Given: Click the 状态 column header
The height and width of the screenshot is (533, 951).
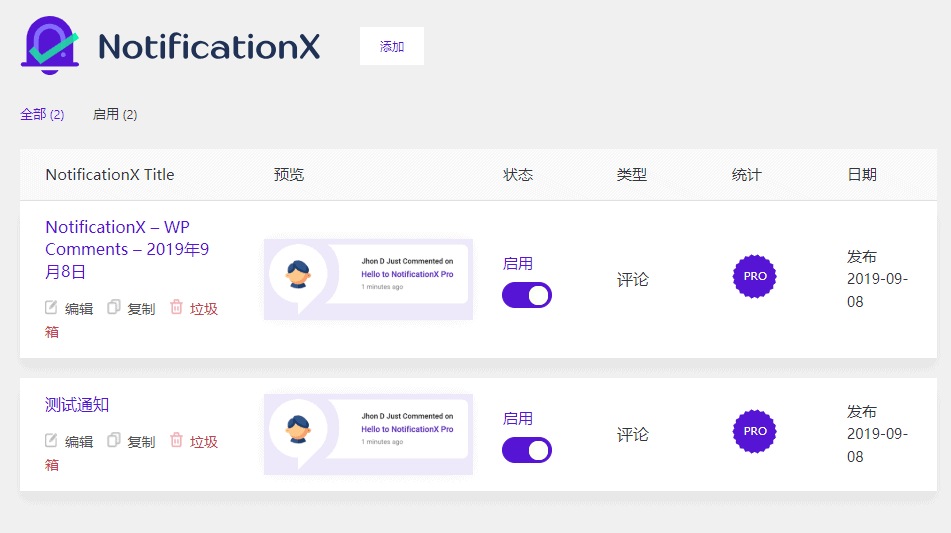Looking at the screenshot, I should [x=518, y=175].
